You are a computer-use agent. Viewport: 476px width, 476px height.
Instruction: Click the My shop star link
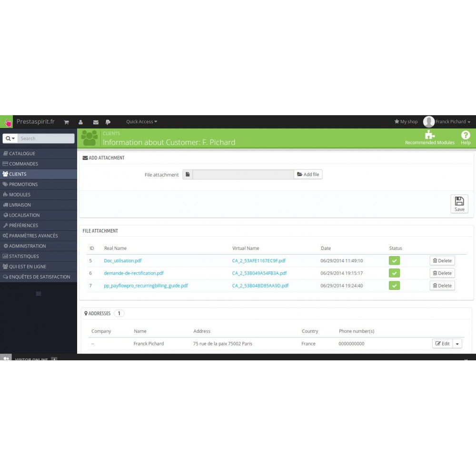(406, 122)
